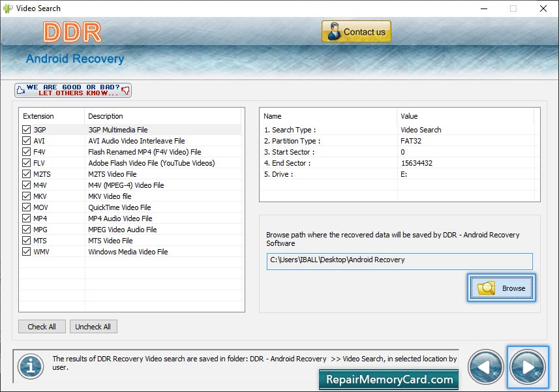Click the thumbs-up icon on feedback banner

click(x=21, y=90)
